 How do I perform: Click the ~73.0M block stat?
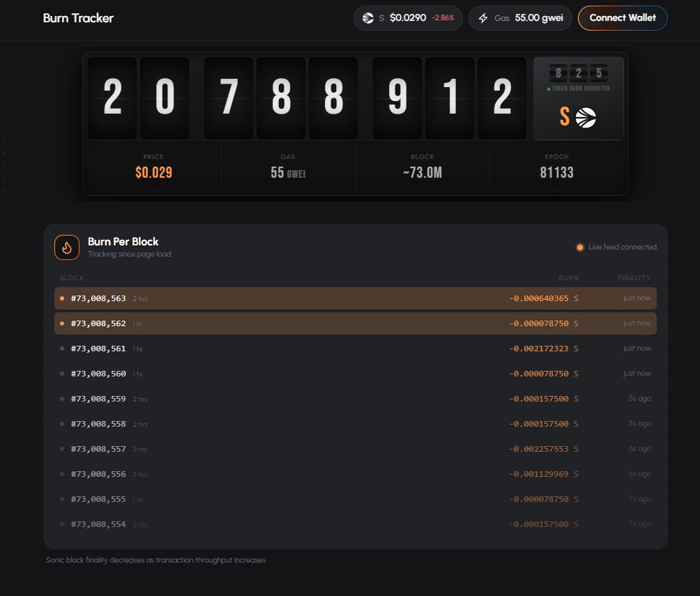423,172
